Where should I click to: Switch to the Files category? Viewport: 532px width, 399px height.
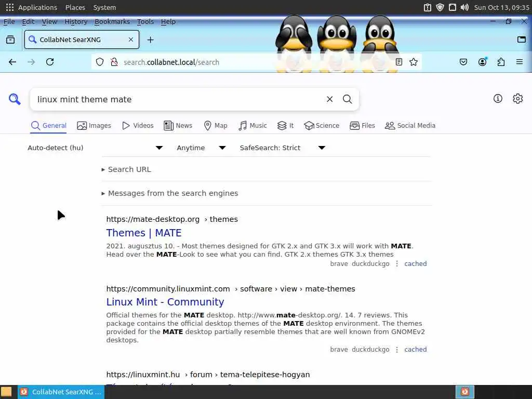point(362,126)
